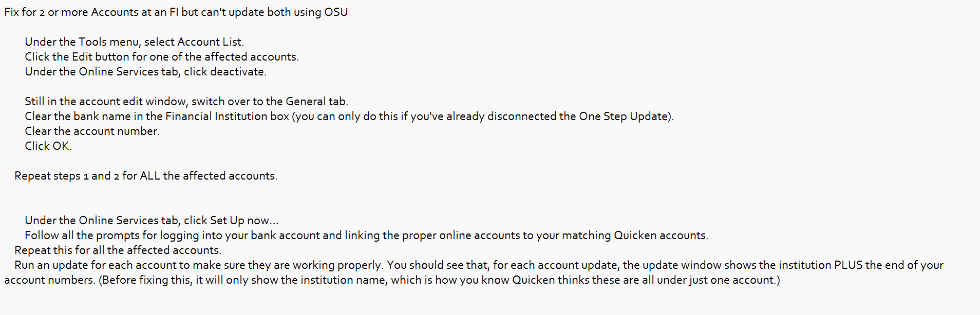Screen dimensions: 980x315
Task: Click the 'Run an update for each account' sentence
Action: [199, 265]
